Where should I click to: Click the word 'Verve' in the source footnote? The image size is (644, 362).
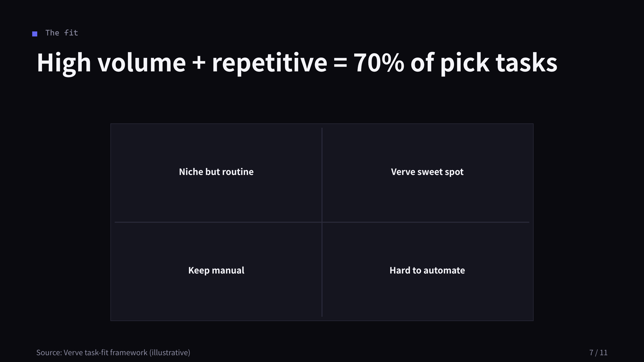click(x=73, y=353)
